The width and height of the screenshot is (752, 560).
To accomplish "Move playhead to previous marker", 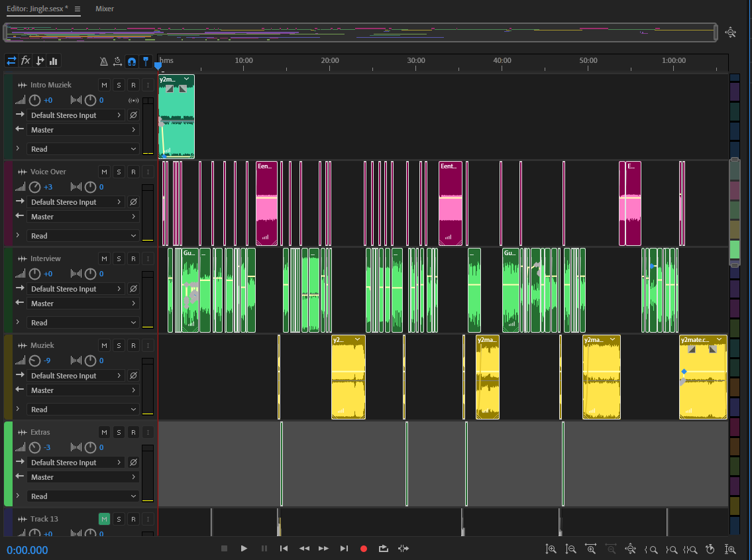I will point(284,549).
